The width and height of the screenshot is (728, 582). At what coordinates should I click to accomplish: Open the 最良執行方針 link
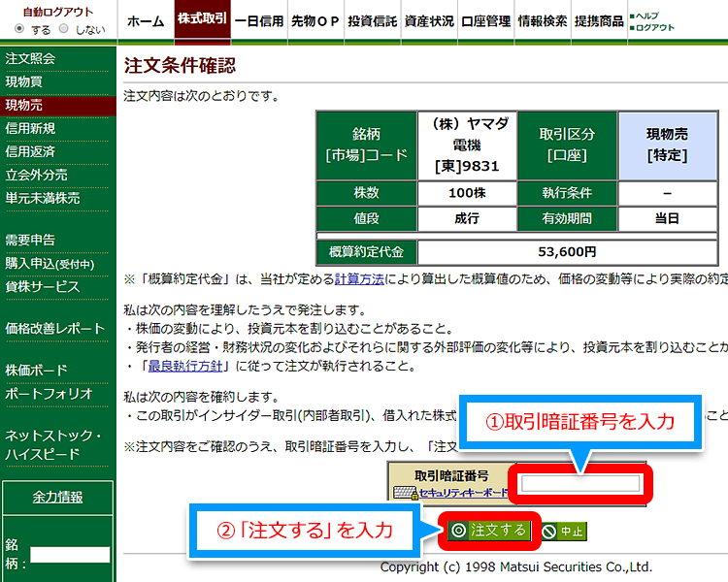[x=185, y=366]
